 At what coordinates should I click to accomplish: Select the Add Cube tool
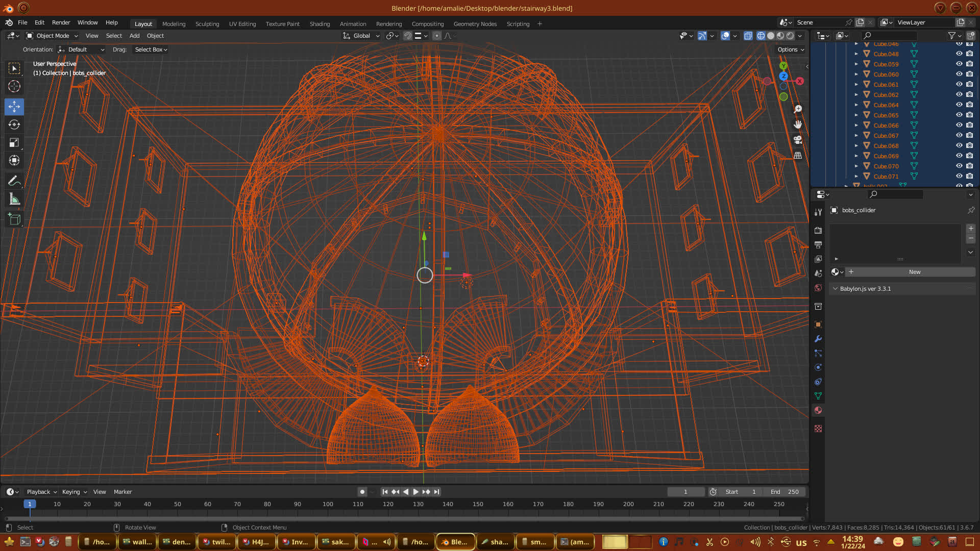point(14,219)
